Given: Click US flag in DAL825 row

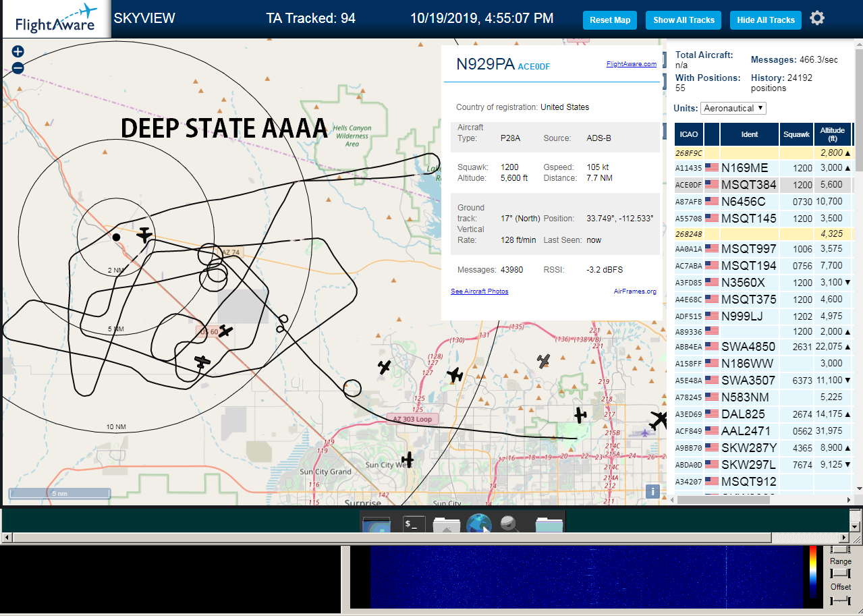Looking at the screenshot, I should pyautogui.click(x=712, y=414).
